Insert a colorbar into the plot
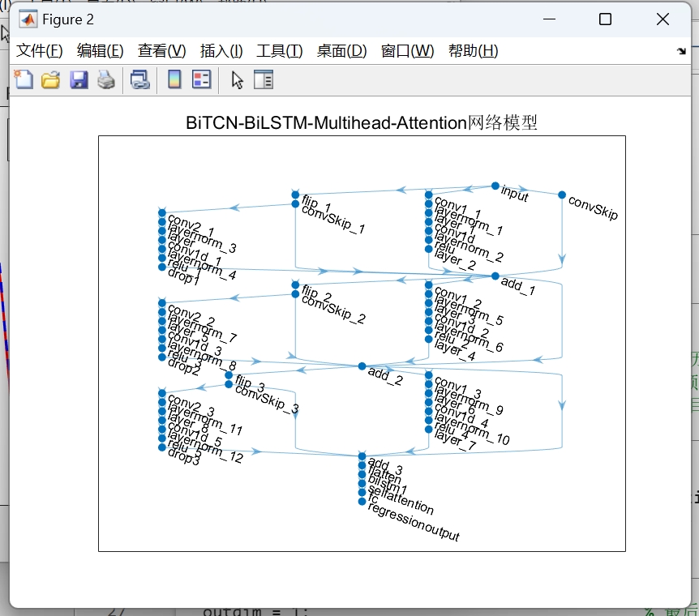This screenshot has width=699, height=616. [x=173, y=79]
